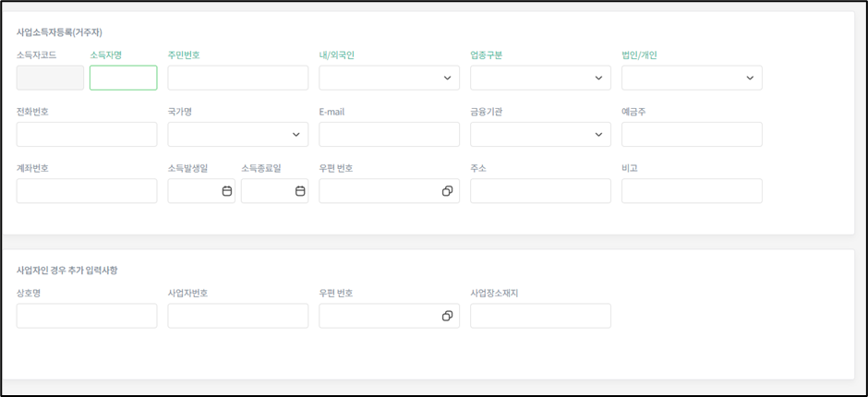Click the 계좌번호 input box

tap(87, 191)
